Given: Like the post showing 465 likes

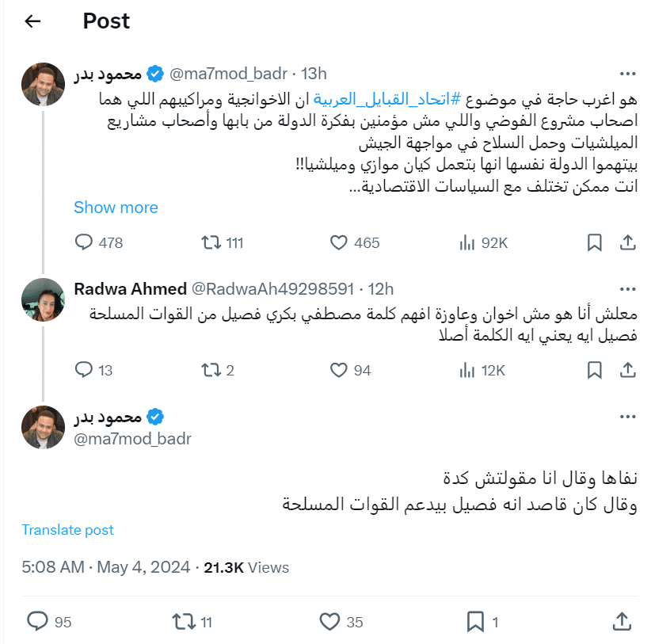Looking at the screenshot, I should [x=339, y=242].
